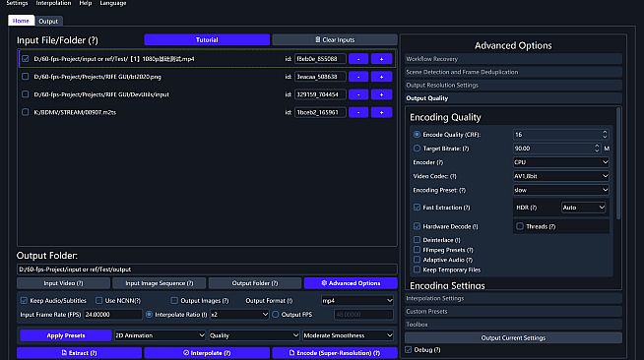Check the DevUtils/input folder checkbox

(x=26, y=94)
